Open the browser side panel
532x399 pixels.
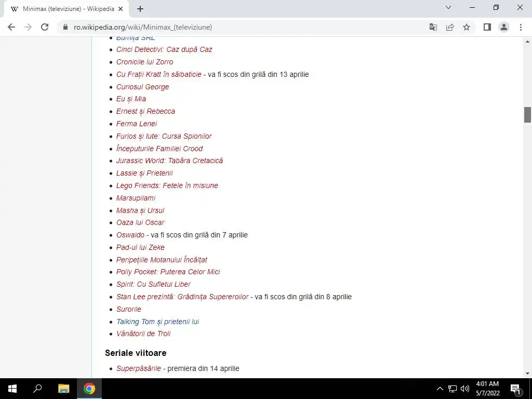tap(487, 27)
